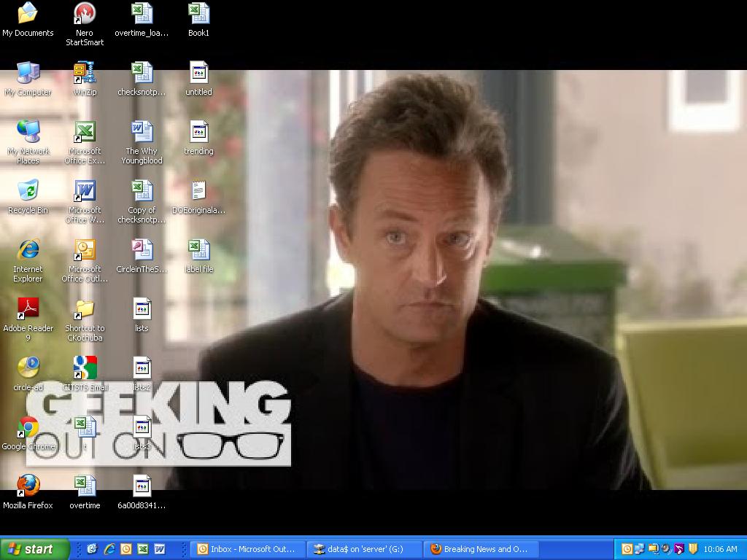Open the Book1 Excel workbook
The height and width of the screenshot is (560, 747).
(x=198, y=13)
